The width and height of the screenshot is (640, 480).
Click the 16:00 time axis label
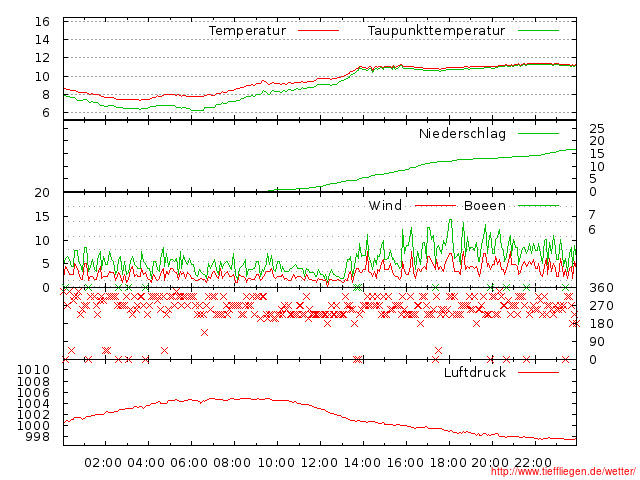pyautogui.click(x=405, y=463)
